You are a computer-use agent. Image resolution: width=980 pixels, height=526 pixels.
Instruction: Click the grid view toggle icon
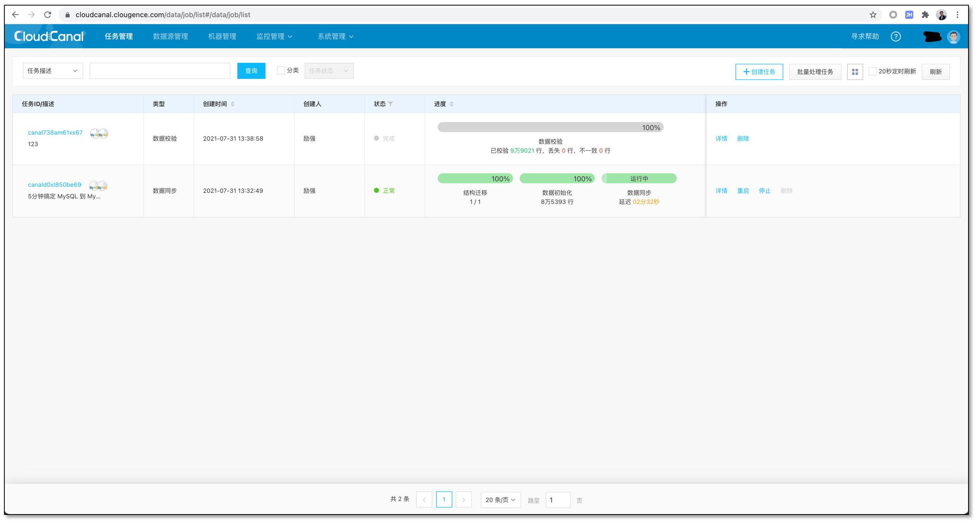coord(854,72)
